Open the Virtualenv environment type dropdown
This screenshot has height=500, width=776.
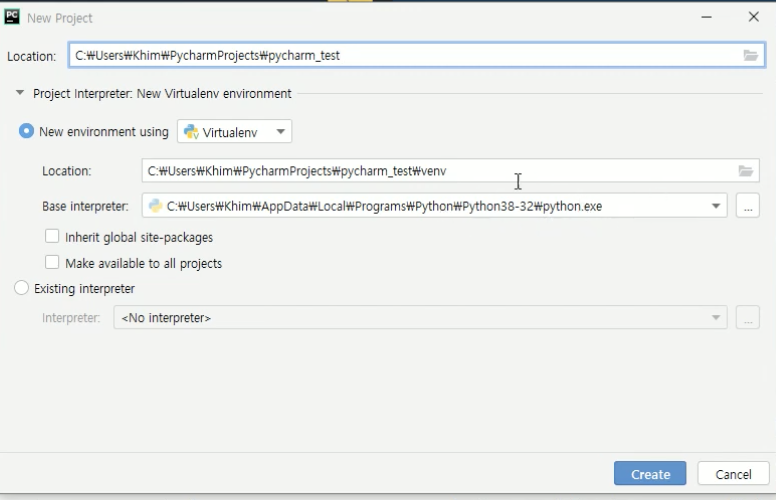(x=235, y=132)
